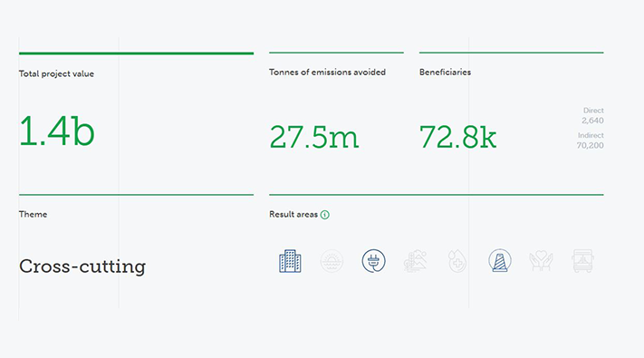The image size is (644, 358).
Task: Open the Result areas info icon
Action: click(x=325, y=215)
